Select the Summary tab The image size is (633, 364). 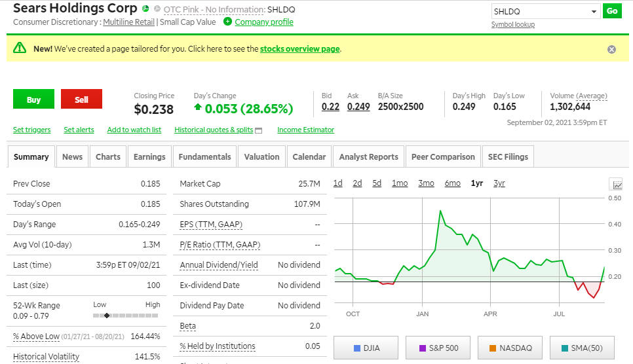tap(31, 156)
